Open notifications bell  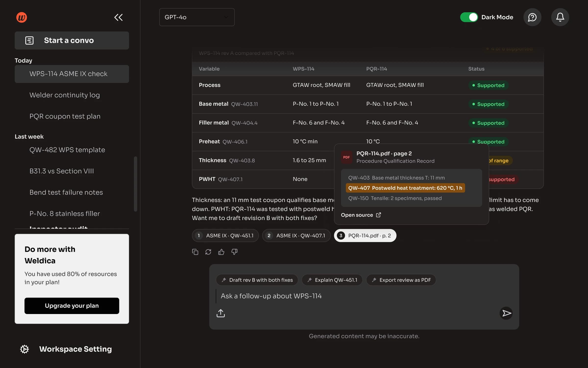pyautogui.click(x=560, y=17)
